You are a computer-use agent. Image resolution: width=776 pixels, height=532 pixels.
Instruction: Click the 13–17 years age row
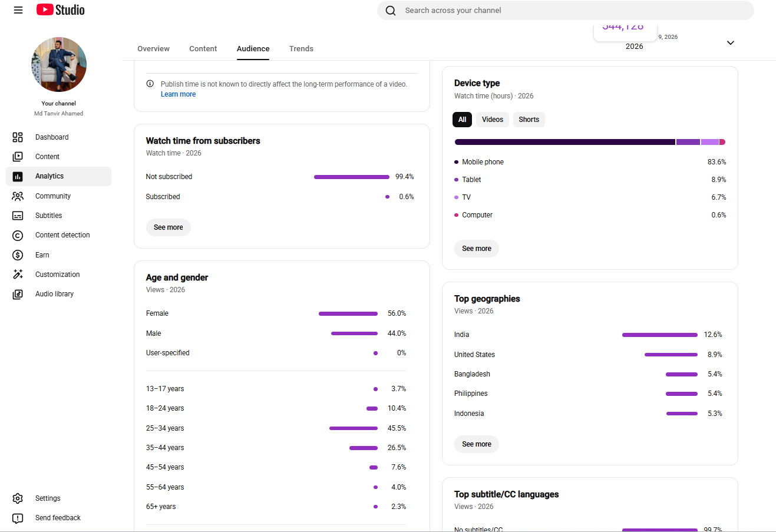coord(276,389)
